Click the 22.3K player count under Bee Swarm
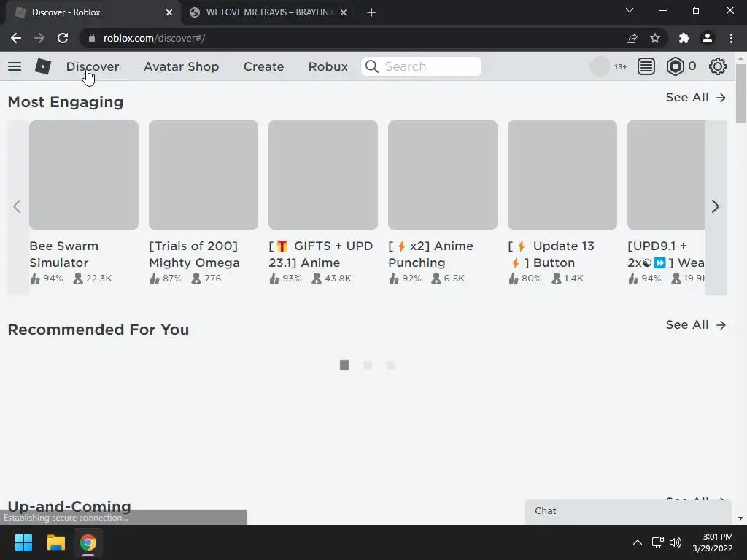This screenshot has width=747, height=560. click(93, 279)
